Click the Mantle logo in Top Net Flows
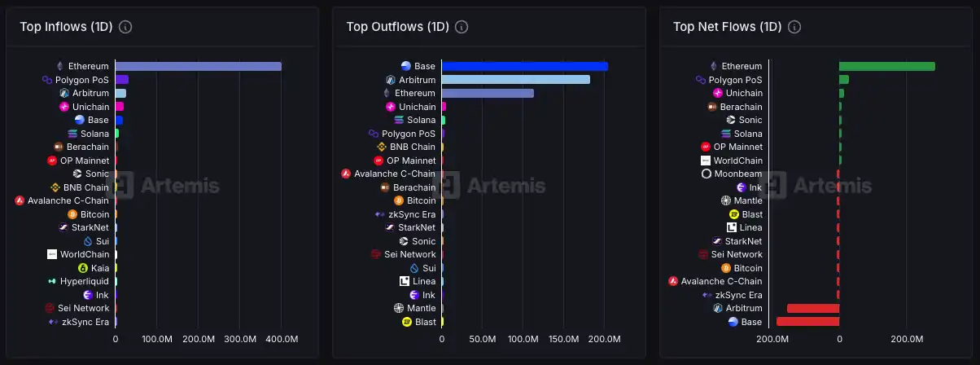 [x=726, y=200]
